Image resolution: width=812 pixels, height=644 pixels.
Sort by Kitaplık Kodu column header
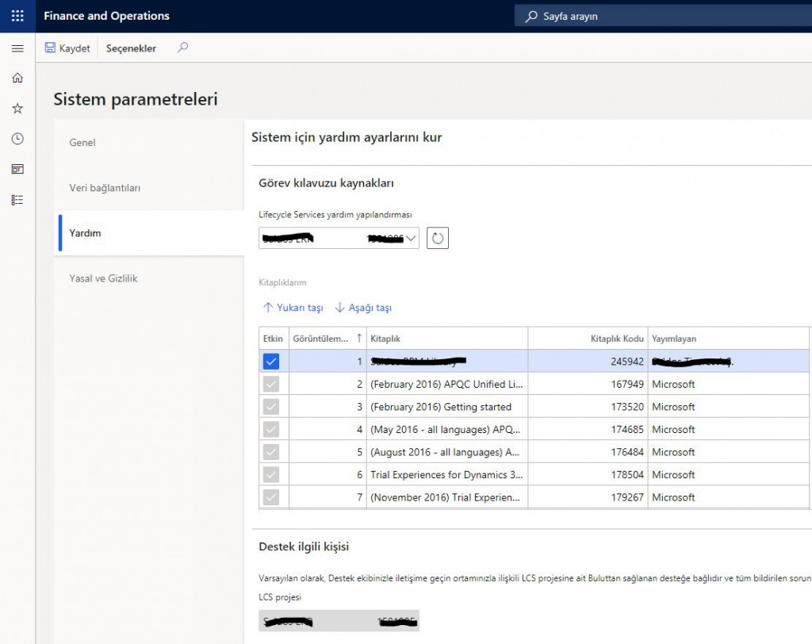tap(588, 339)
